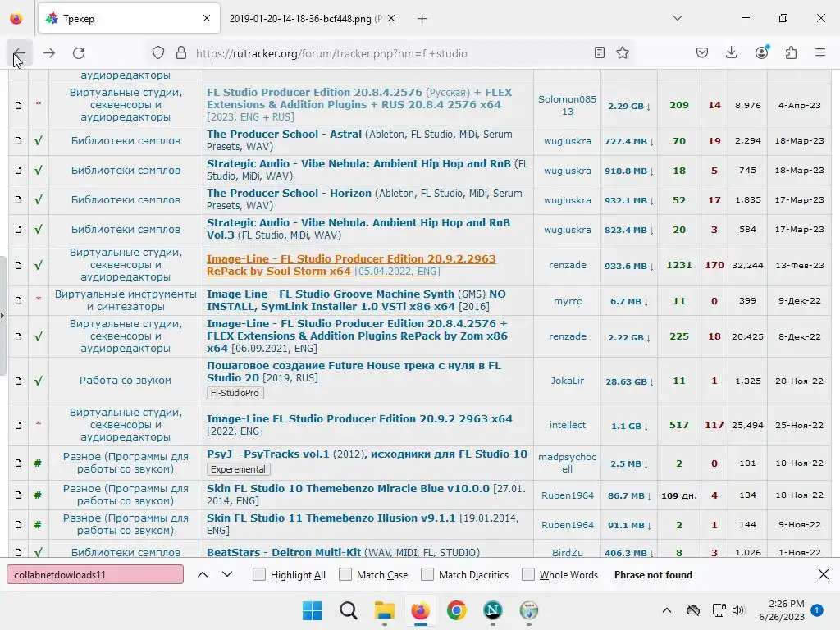Open the Firefox account icon
840x630 pixels.
[761, 52]
